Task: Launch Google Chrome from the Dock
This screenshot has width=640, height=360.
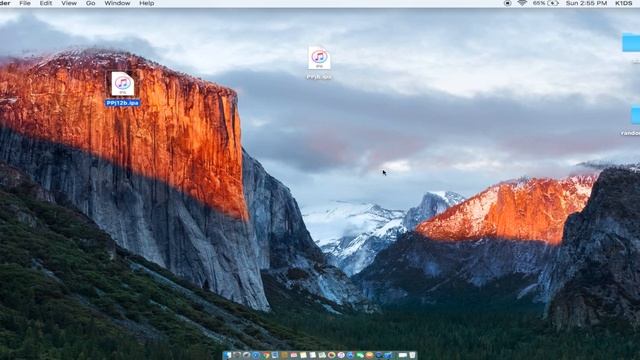Action: coord(266,355)
